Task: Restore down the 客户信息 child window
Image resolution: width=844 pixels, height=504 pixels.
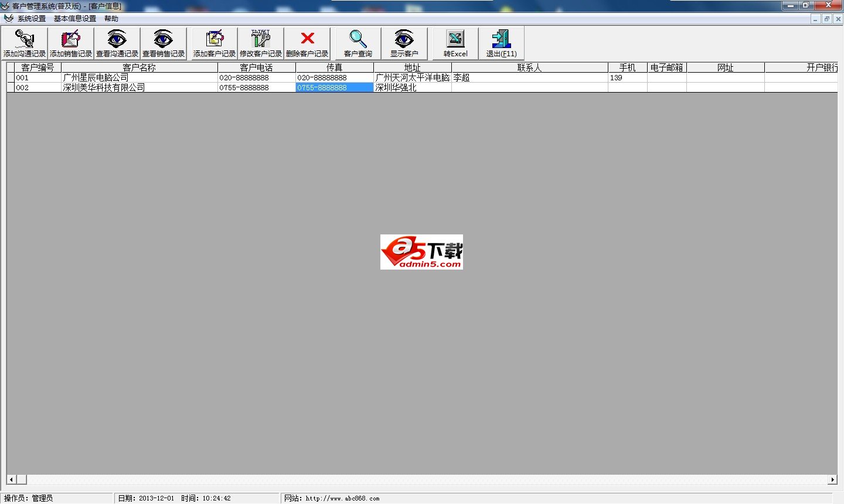Action: click(827, 19)
